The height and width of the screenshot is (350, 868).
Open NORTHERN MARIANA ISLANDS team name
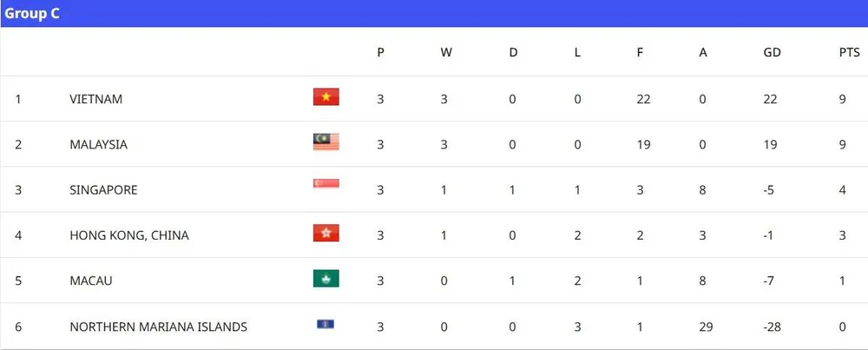click(158, 327)
